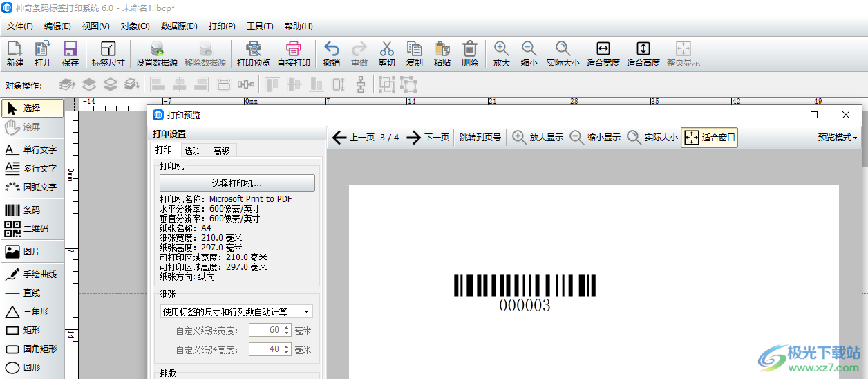The height and width of the screenshot is (379, 868).
Task: Open the 帮助(H) menu
Action: point(299,26)
